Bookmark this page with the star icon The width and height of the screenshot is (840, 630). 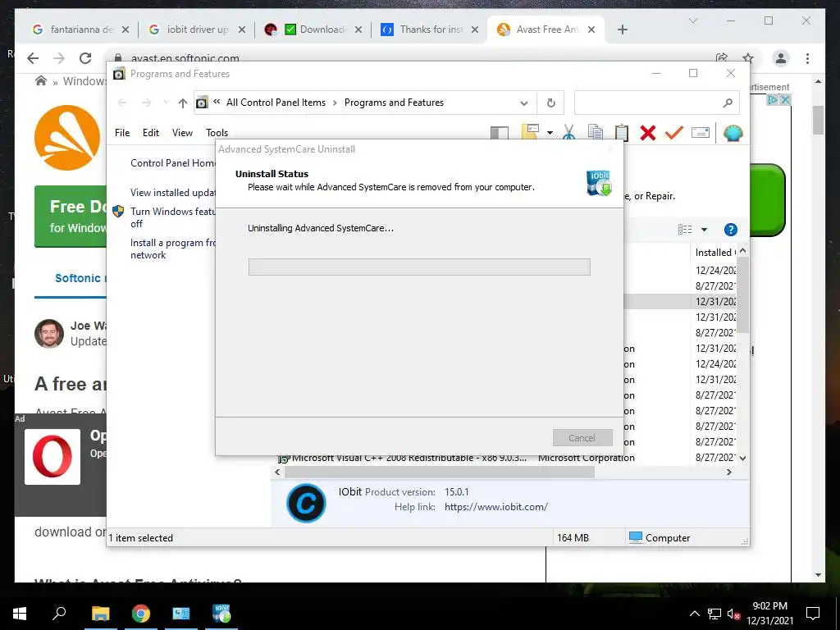pos(748,58)
